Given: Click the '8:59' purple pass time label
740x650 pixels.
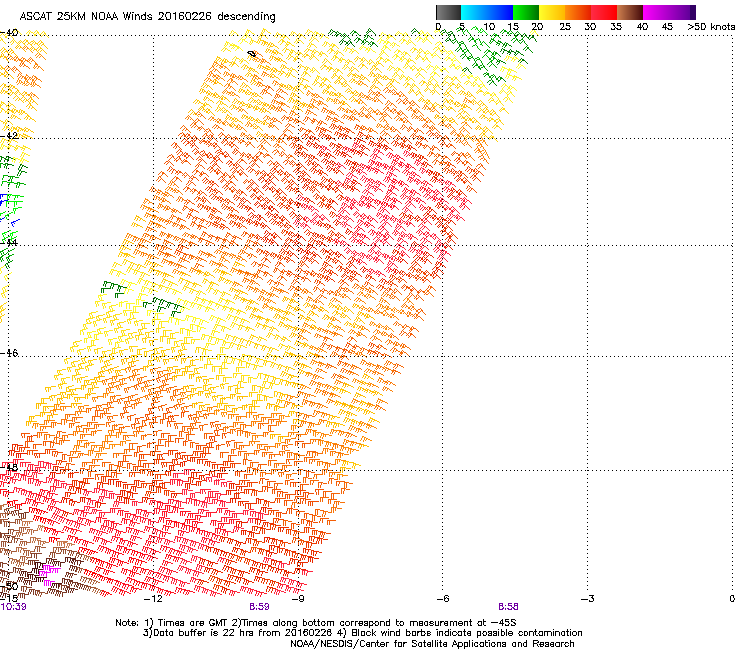Looking at the screenshot, I should (x=259, y=607).
